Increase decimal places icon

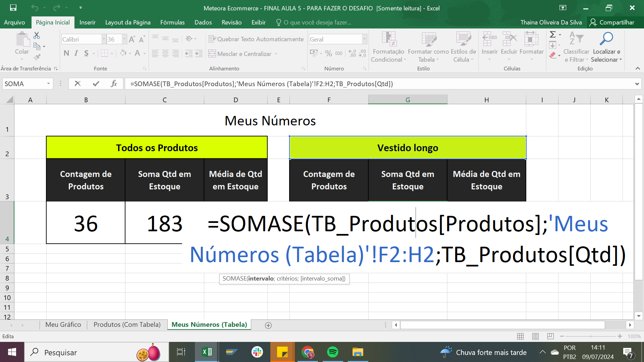pyautogui.click(x=352, y=53)
